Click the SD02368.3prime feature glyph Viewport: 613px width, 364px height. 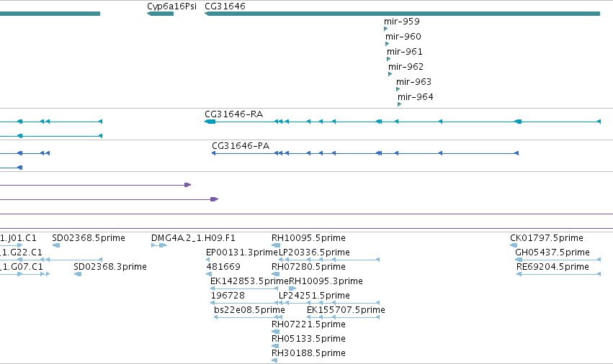coord(78,274)
